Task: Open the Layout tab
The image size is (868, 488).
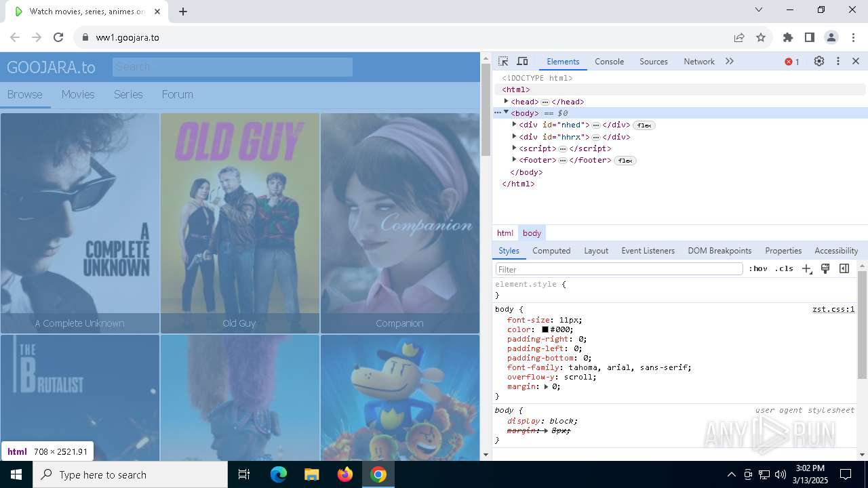Action: point(596,250)
